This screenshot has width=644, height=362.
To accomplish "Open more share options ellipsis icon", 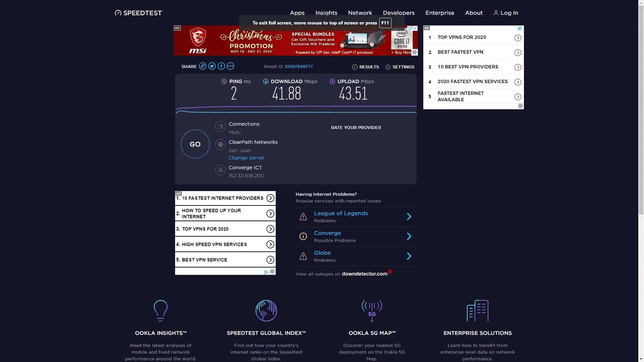I will pyautogui.click(x=230, y=66).
